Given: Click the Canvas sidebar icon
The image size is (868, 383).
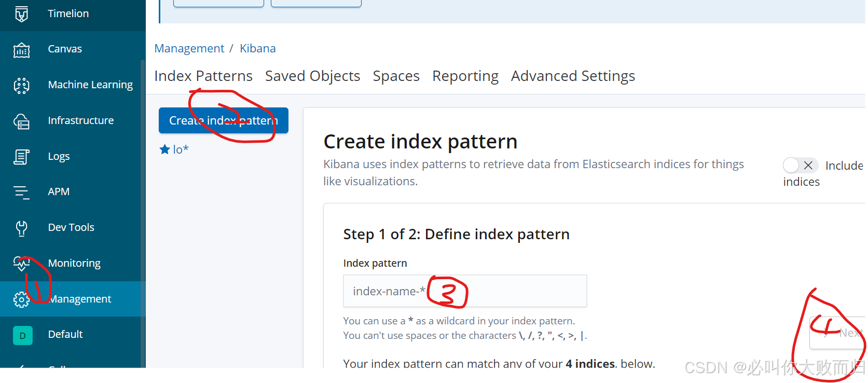Looking at the screenshot, I should [21, 50].
